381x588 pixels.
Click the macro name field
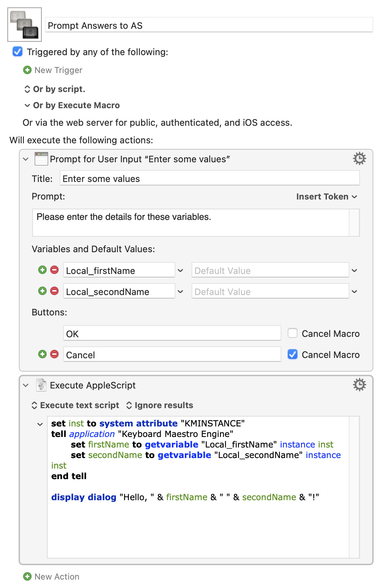pos(209,25)
